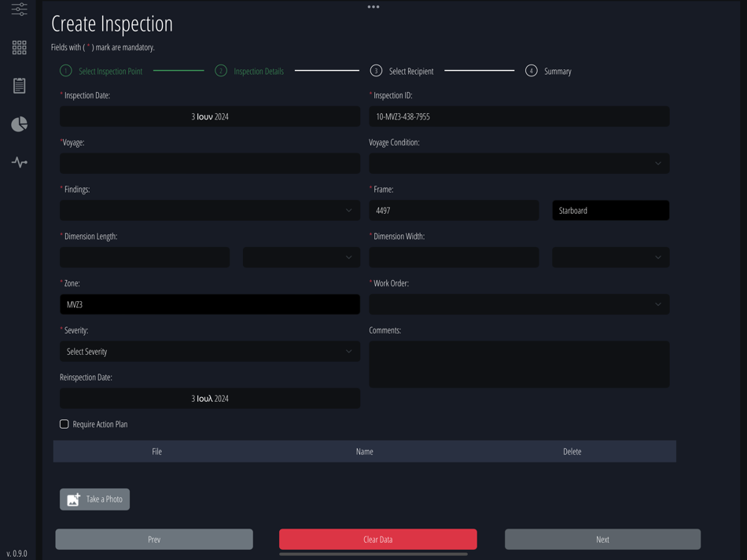
Task: Click the Prev button
Action: (154, 539)
